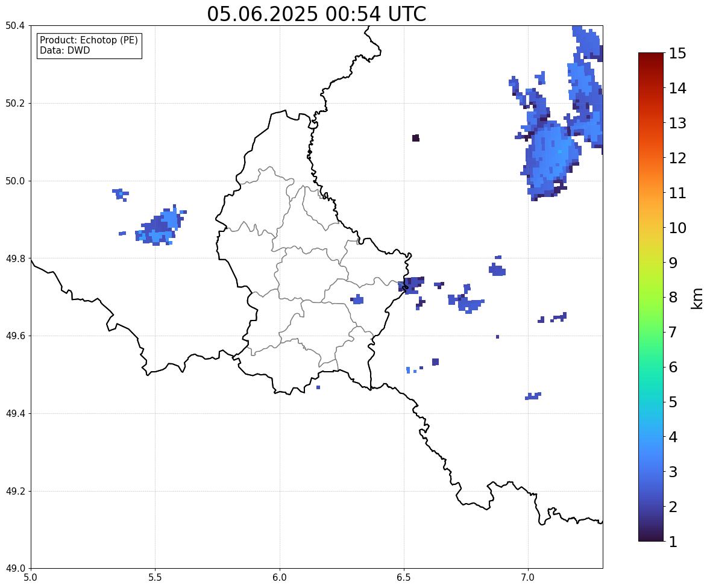Click colorbar tick label "6"
This screenshot has width=710, height=588.
point(673,367)
